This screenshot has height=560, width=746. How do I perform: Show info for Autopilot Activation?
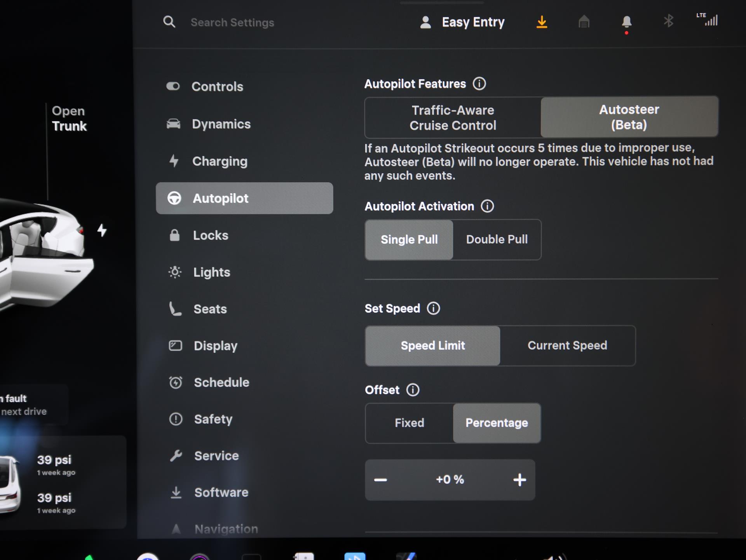click(487, 206)
